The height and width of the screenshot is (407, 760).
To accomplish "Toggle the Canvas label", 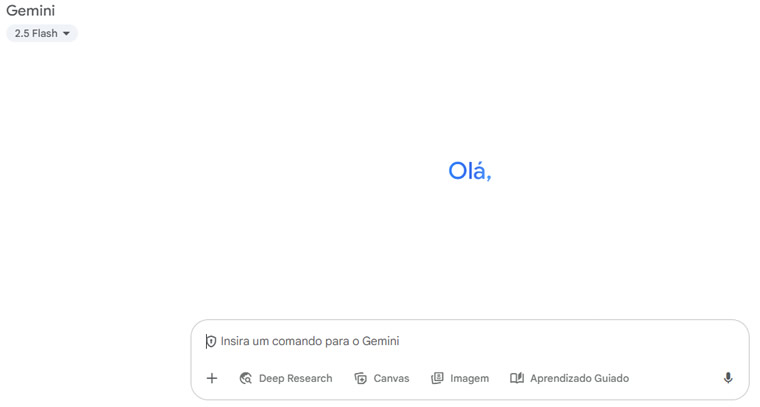I will (x=391, y=378).
